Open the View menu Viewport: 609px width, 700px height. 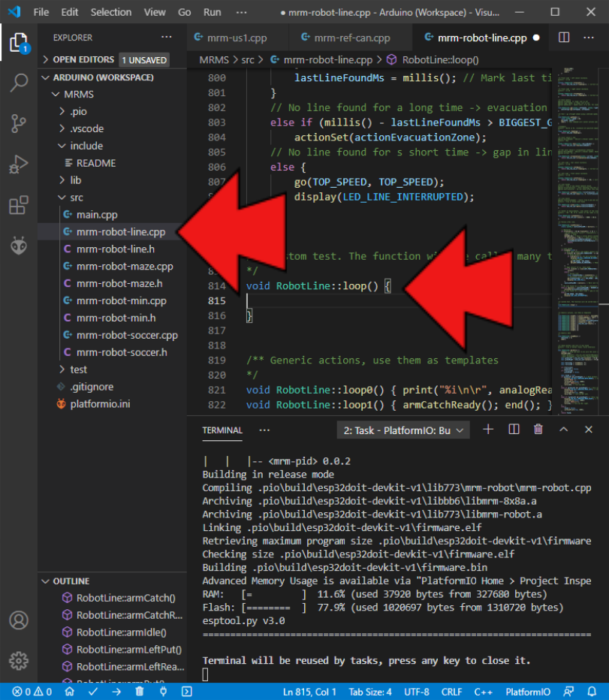coord(155,12)
